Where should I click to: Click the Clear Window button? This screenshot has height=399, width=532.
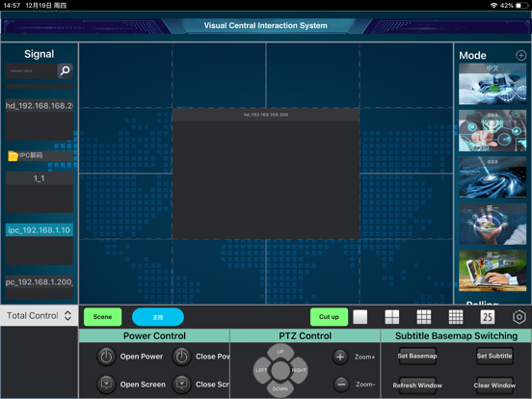tap(494, 386)
